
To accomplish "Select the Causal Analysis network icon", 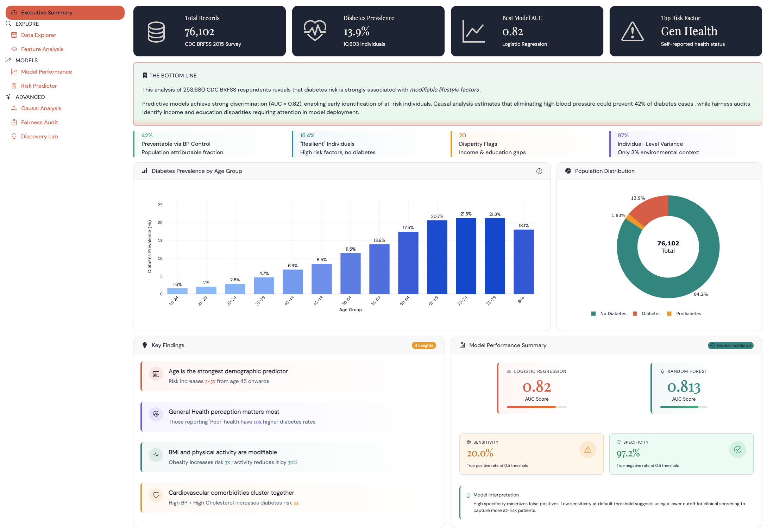I will coord(14,108).
